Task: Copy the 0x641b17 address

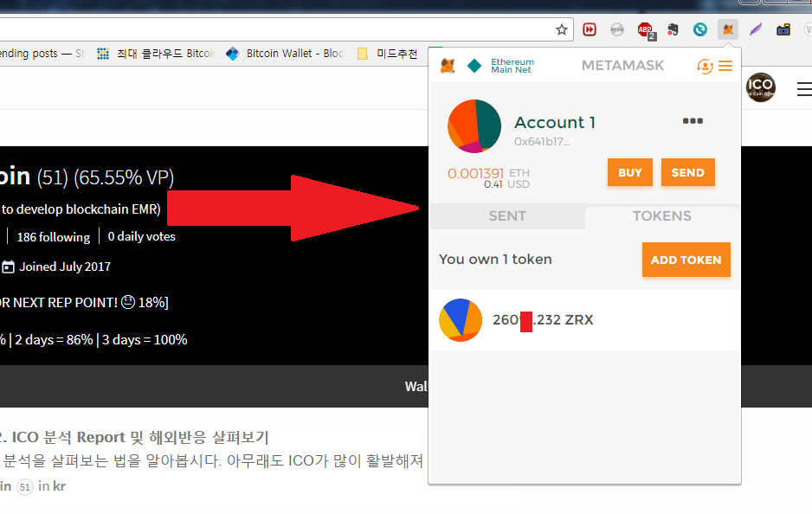Action: [542, 141]
